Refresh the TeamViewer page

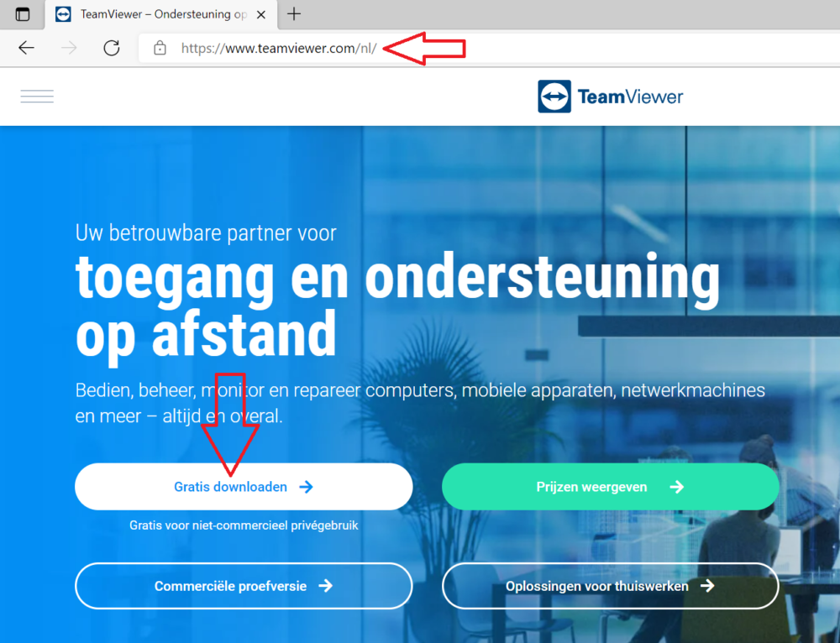click(x=112, y=48)
